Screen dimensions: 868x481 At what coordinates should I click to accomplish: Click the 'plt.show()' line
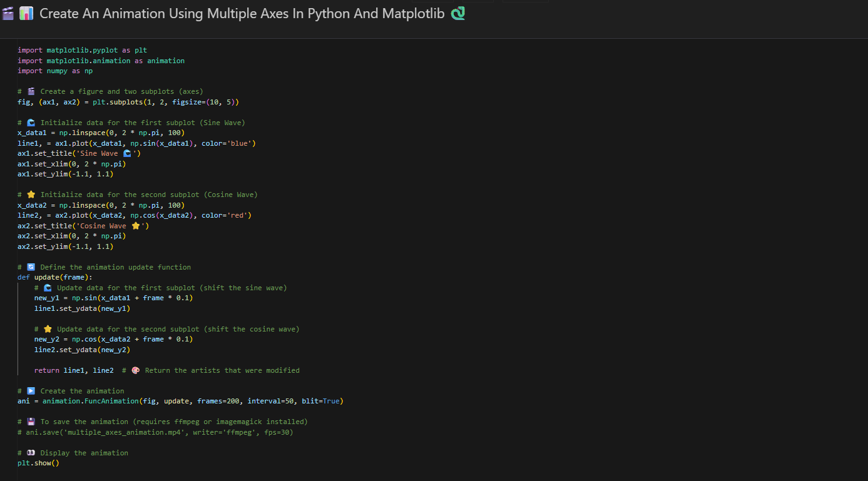[38, 463]
